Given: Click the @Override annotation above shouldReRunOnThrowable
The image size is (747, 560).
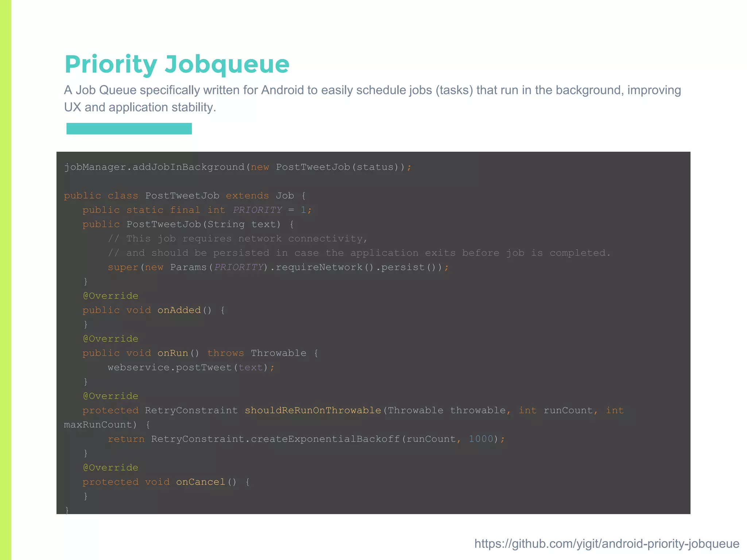Looking at the screenshot, I should (x=111, y=396).
